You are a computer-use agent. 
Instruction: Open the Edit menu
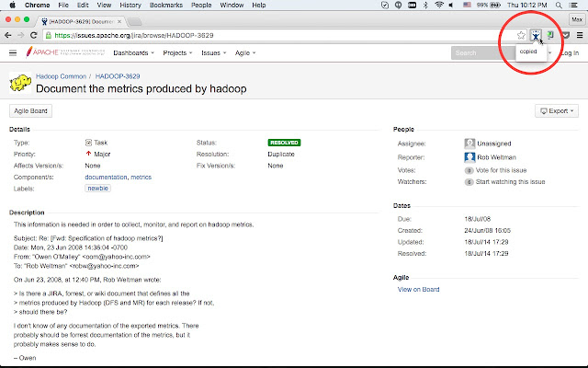point(83,5)
